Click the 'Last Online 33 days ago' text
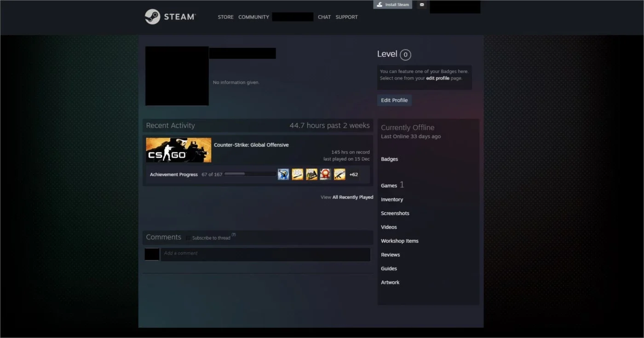The image size is (644, 338). 411,137
